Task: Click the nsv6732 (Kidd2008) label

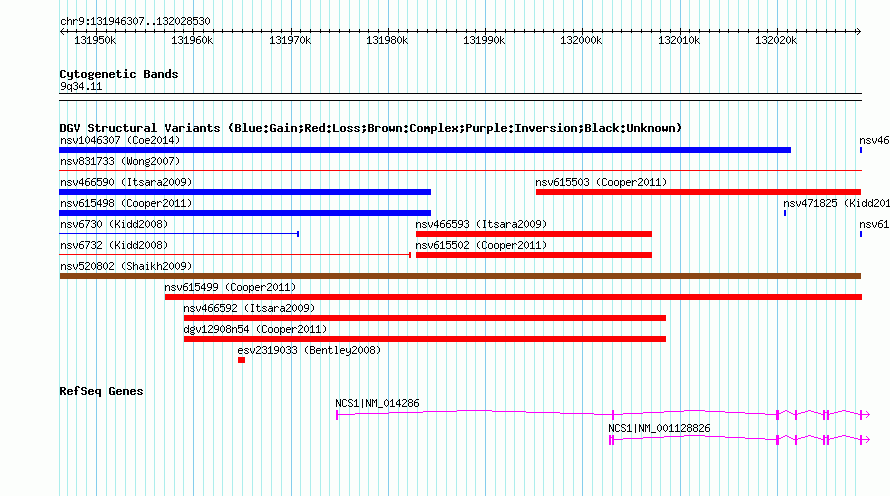Action: point(114,245)
